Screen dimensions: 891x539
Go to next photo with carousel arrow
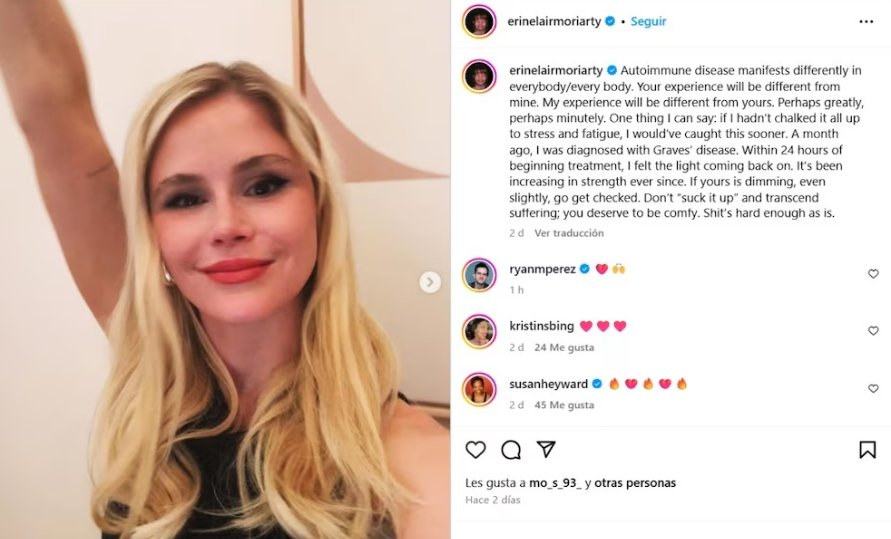click(x=430, y=282)
